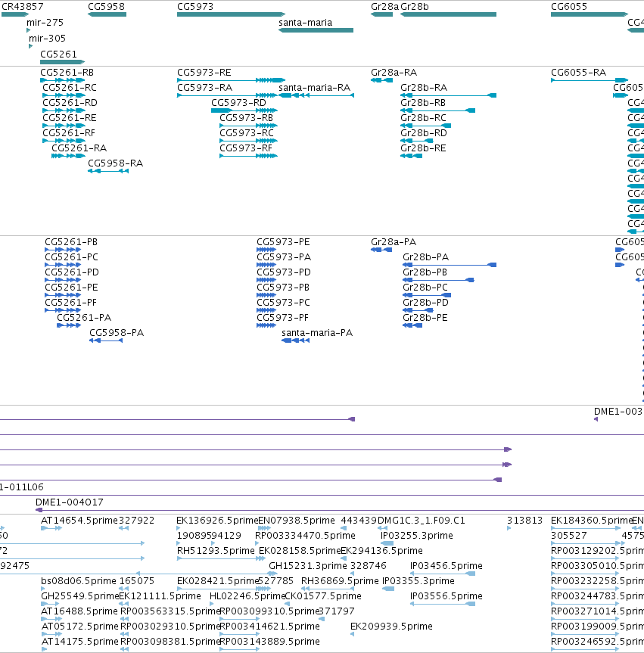Select transcript Gr28b-RE
Viewport: 644px width, 653px height.
423,148
